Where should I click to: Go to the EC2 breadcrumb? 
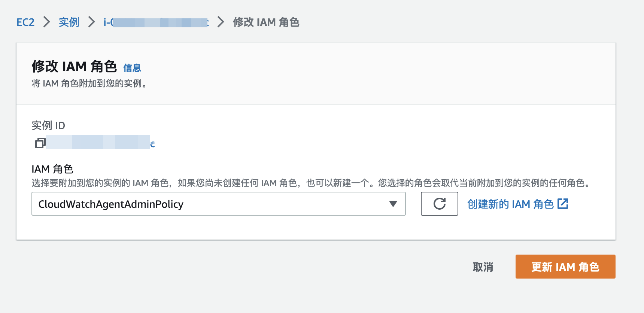coord(25,22)
